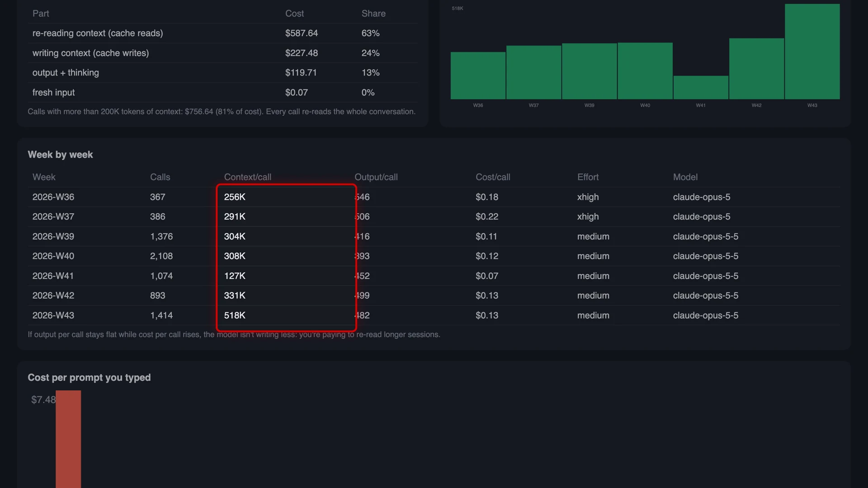
Task: Click the "Effort" column header
Action: (x=588, y=177)
